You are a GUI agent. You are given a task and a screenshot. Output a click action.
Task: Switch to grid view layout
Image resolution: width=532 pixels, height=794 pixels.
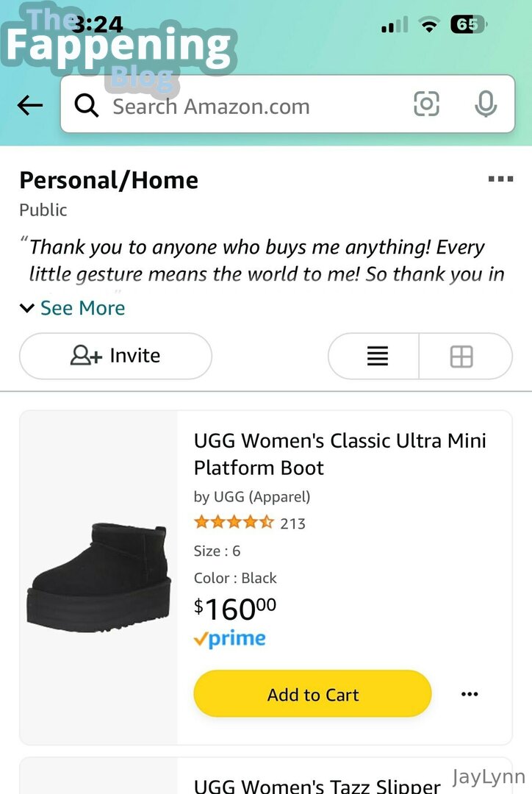tap(461, 357)
